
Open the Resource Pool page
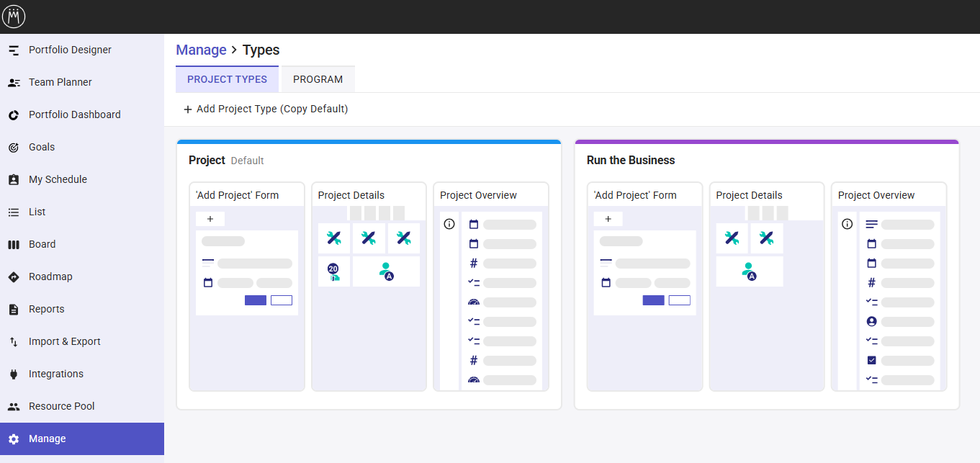click(x=61, y=406)
